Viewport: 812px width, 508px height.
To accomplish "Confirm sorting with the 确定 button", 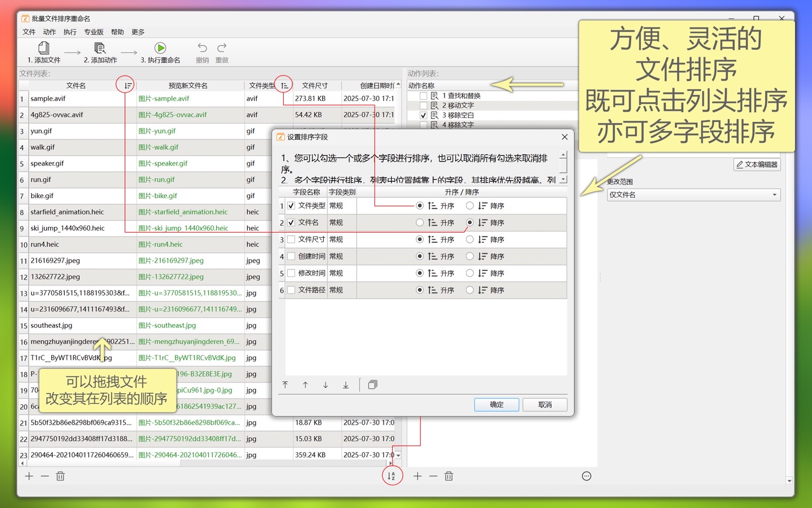I will (x=496, y=404).
